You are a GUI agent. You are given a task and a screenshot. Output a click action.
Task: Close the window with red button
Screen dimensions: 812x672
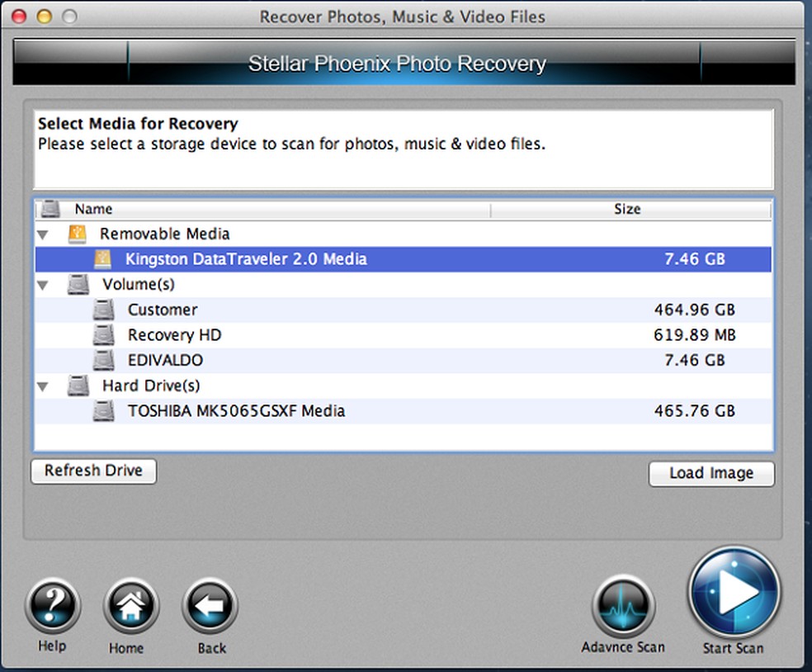tap(19, 17)
